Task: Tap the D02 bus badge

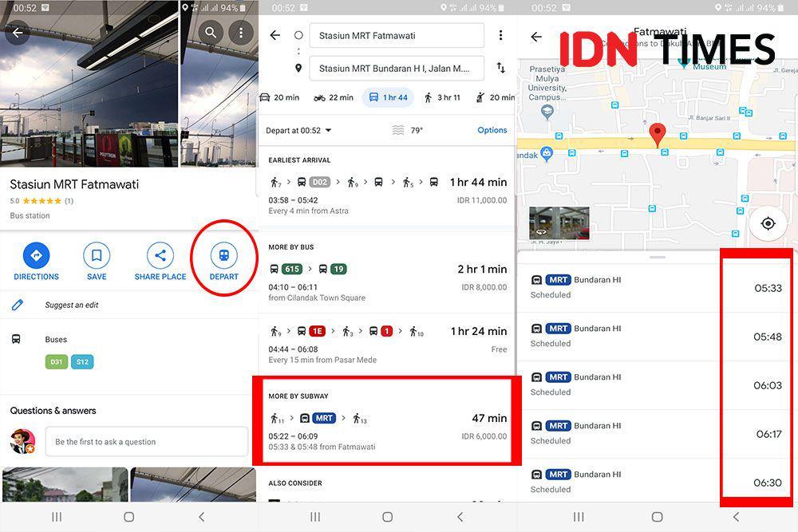Action: (320, 182)
